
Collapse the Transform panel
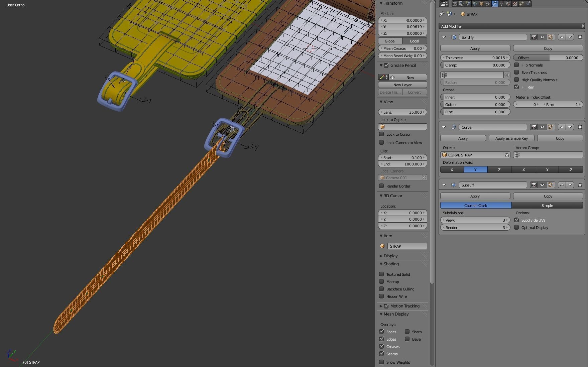[x=381, y=3]
